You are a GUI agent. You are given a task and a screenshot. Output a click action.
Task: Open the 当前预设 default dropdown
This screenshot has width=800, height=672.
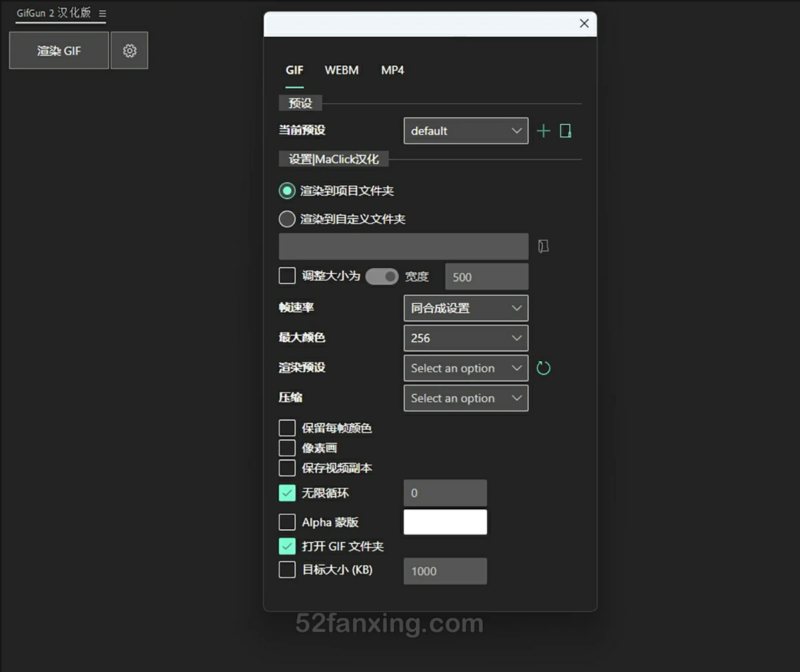(466, 131)
